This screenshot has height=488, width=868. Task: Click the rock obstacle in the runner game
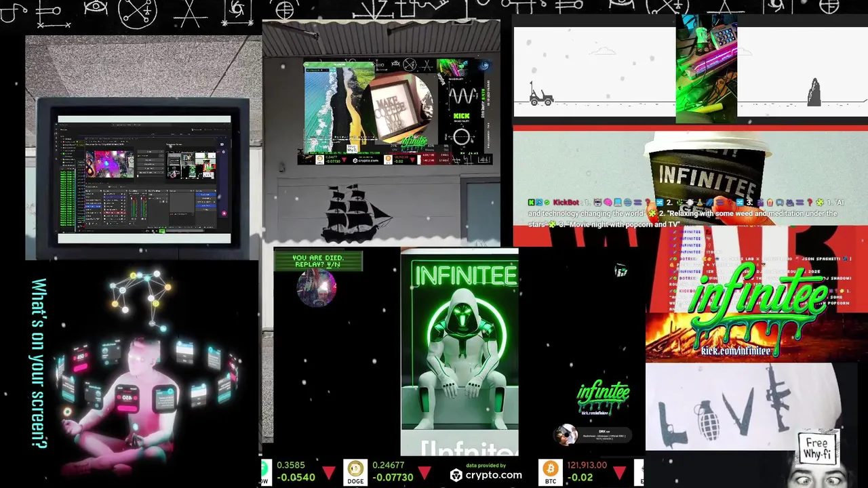pyautogui.click(x=814, y=92)
